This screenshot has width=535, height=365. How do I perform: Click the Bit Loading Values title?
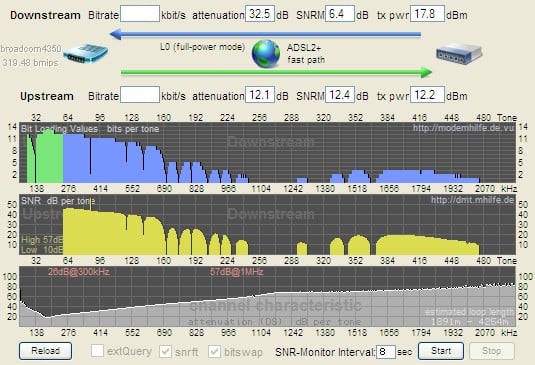coord(59,129)
